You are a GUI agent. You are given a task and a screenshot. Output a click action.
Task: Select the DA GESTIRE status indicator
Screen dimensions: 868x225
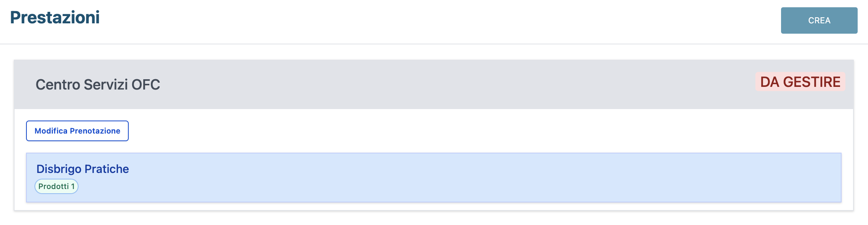tap(800, 82)
